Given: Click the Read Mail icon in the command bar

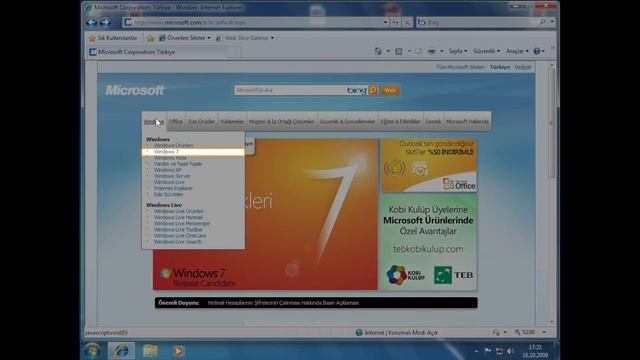Looking at the screenshot, I should [418, 51].
